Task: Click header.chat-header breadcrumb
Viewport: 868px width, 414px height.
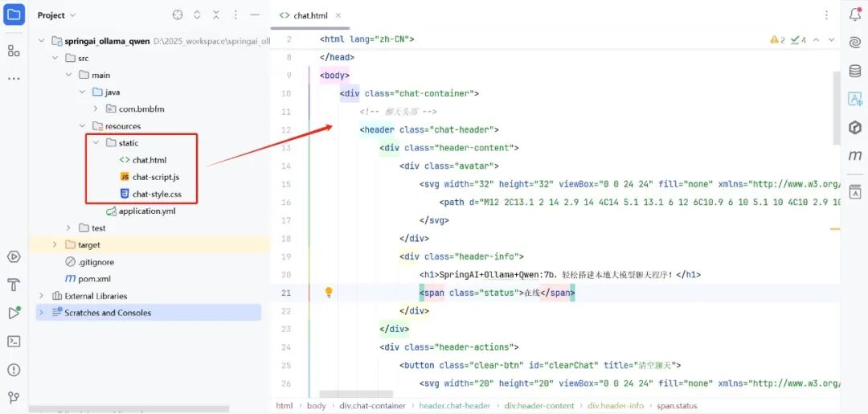Action: pyautogui.click(x=454, y=406)
